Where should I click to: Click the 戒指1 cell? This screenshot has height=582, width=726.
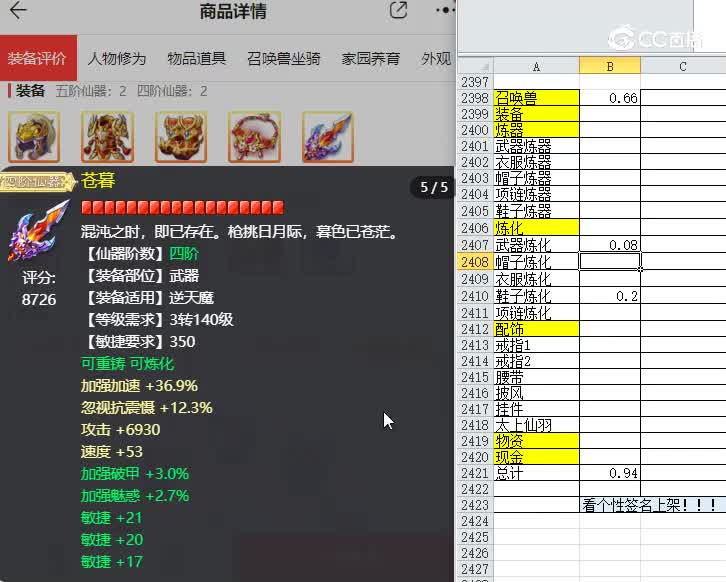(x=537, y=345)
